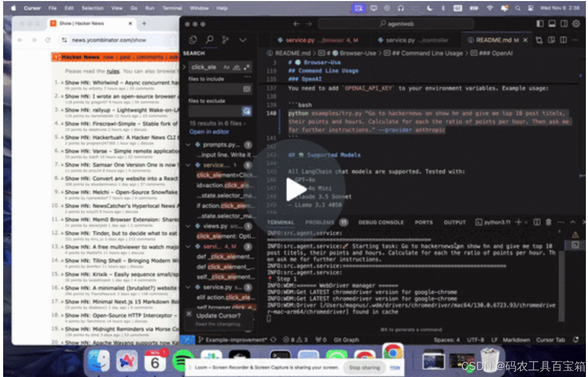
Task: Select the PORTS panel tab
Action: [423, 223]
